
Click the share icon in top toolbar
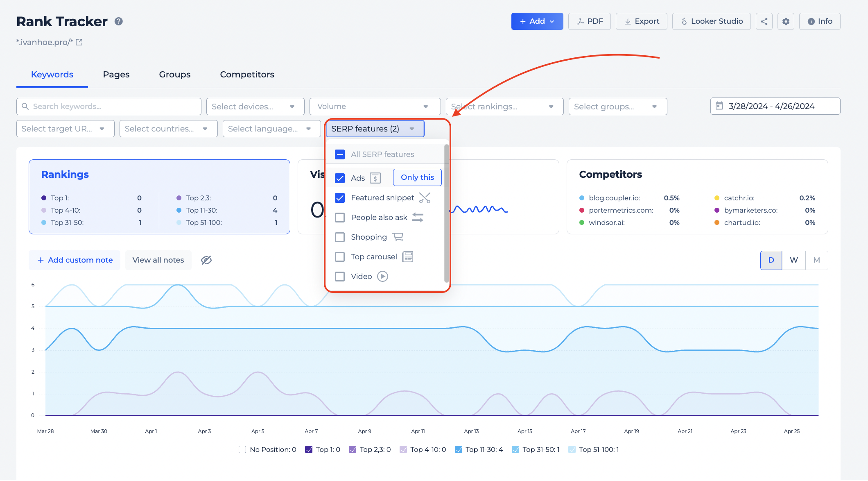pyautogui.click(x=765, y=21)
